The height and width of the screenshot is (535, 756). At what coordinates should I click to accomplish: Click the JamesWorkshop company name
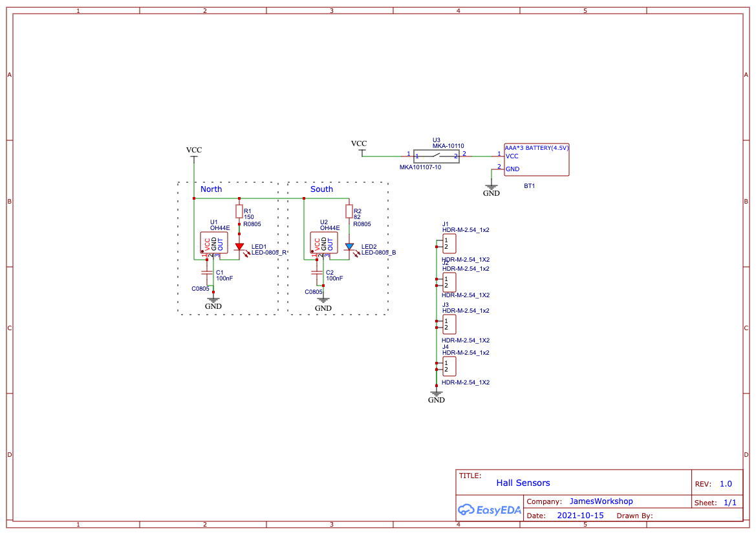(x=601, y=501)
